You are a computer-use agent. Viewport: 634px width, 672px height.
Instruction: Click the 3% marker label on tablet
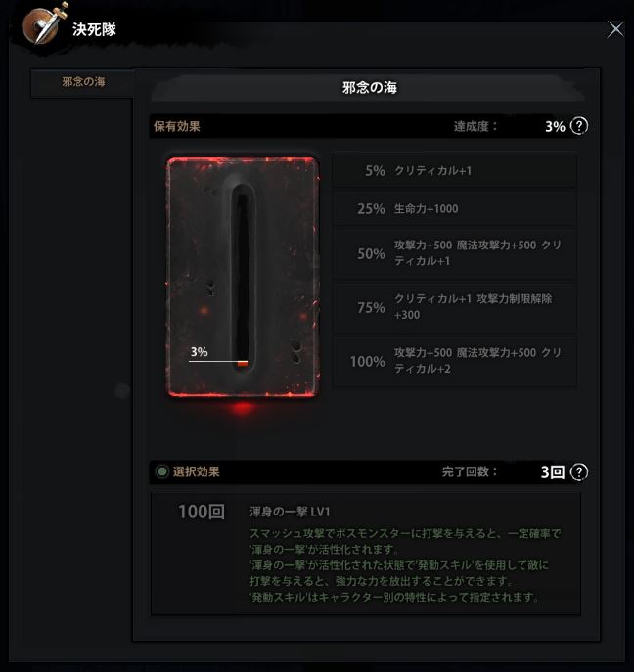(x=199, y=352)
